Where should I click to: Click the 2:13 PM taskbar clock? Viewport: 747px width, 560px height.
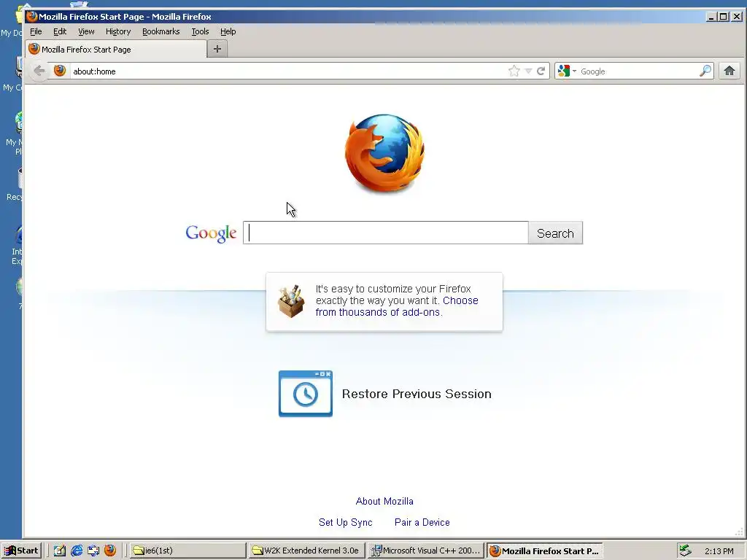click(719, 551)
